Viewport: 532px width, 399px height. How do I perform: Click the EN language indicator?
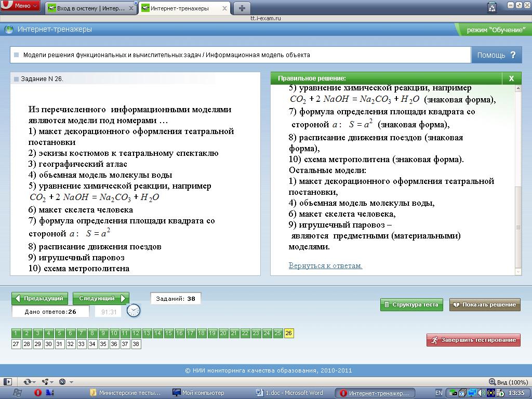click(438, 393)
